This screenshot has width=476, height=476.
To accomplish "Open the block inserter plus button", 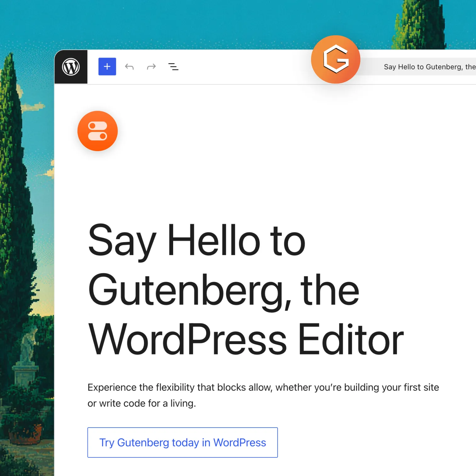I will coord(107,66).
